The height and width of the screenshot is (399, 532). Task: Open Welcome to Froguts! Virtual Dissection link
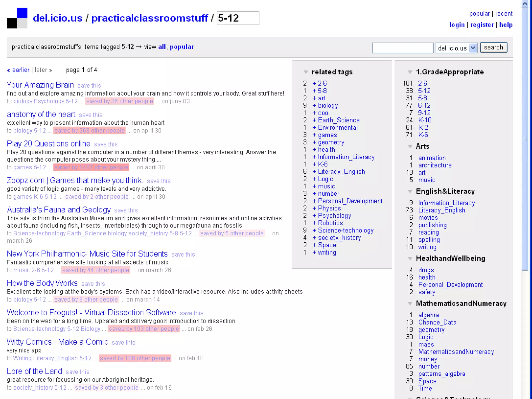click(x=91, y=312)
